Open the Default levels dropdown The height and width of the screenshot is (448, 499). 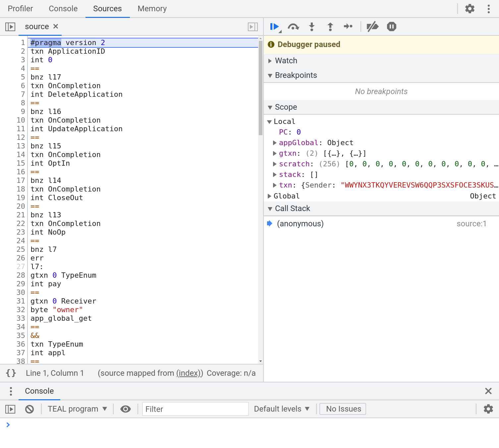pos(282,409)
